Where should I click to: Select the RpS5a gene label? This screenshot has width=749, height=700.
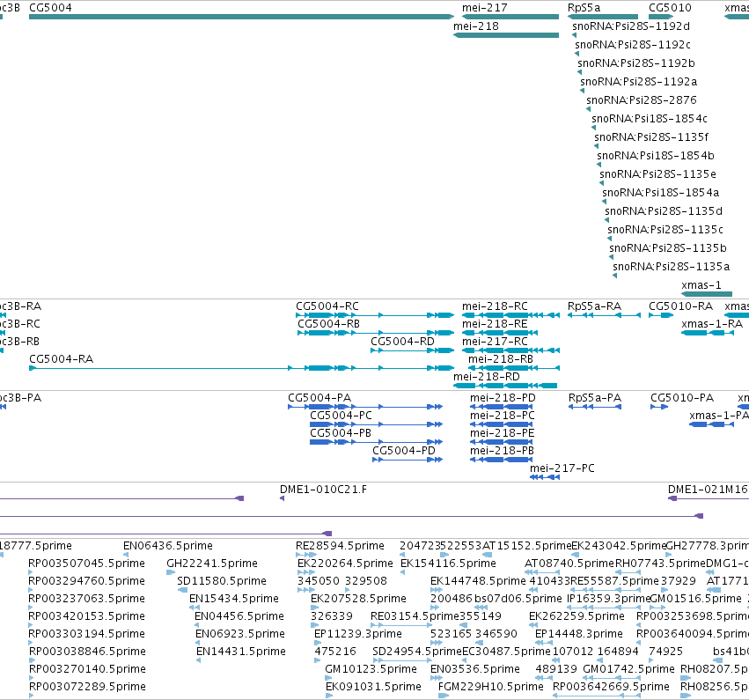(584, 8)
